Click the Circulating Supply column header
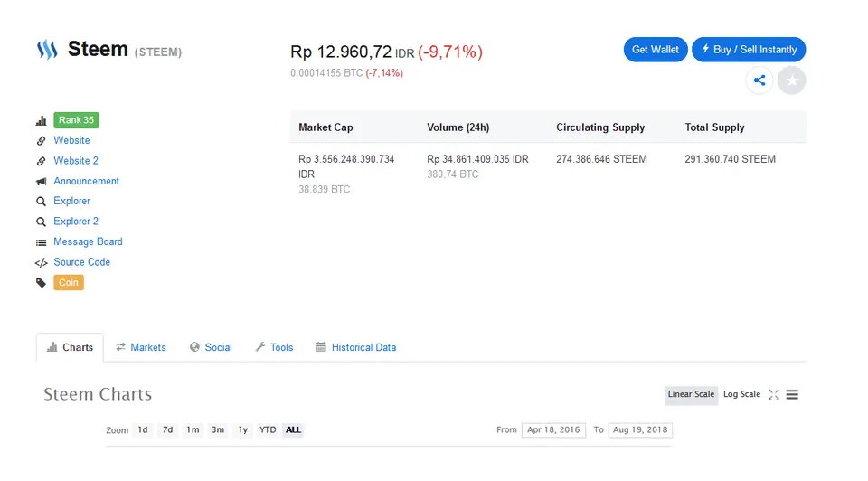 (x=600, y=127)
